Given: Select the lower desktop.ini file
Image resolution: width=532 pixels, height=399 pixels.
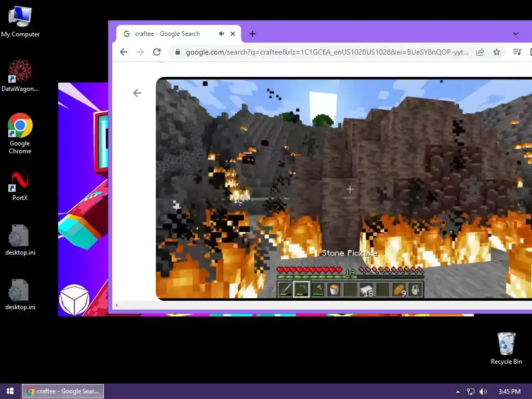Looking at the screenshot, I should click(20, 295).
